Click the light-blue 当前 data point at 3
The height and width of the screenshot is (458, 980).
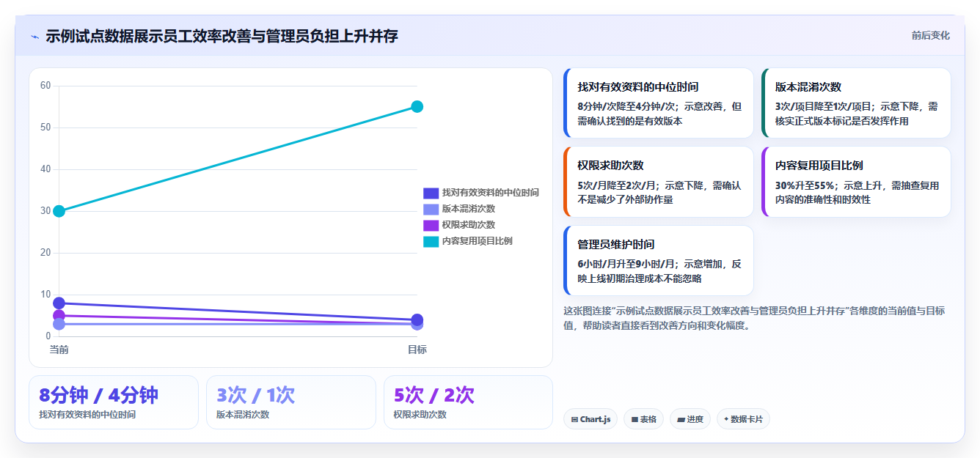click(59, 324)
